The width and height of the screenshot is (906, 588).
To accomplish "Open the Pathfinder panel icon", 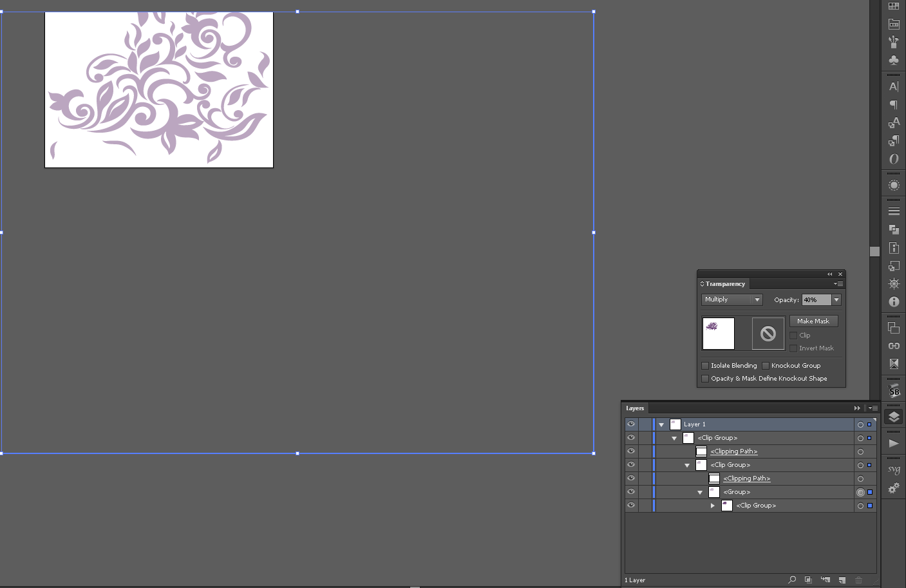I will click(894, 229).
